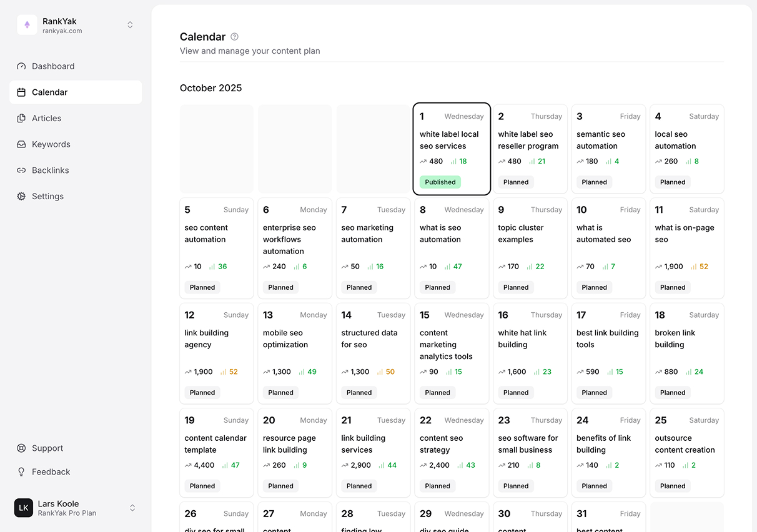Click the Published badge on October 1
The height and width of the screenshot is (532, 757).
pyautogui.click(x=440, y=182)
